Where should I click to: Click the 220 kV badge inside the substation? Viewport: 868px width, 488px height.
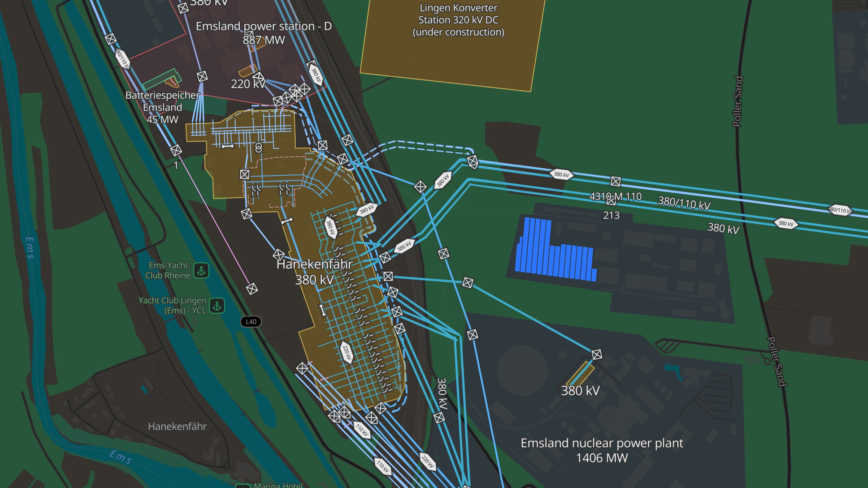pyautogui.click(x=347, y=353)
